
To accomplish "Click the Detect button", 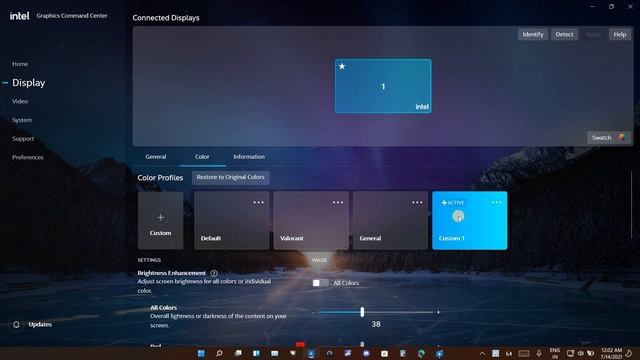I will (564, 34).
